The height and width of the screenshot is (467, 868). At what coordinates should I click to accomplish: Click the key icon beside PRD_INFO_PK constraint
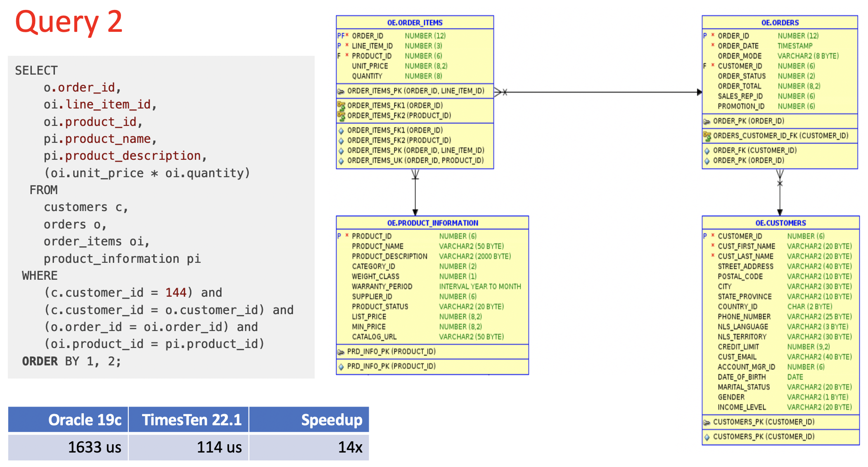click(x=341, y=352)
